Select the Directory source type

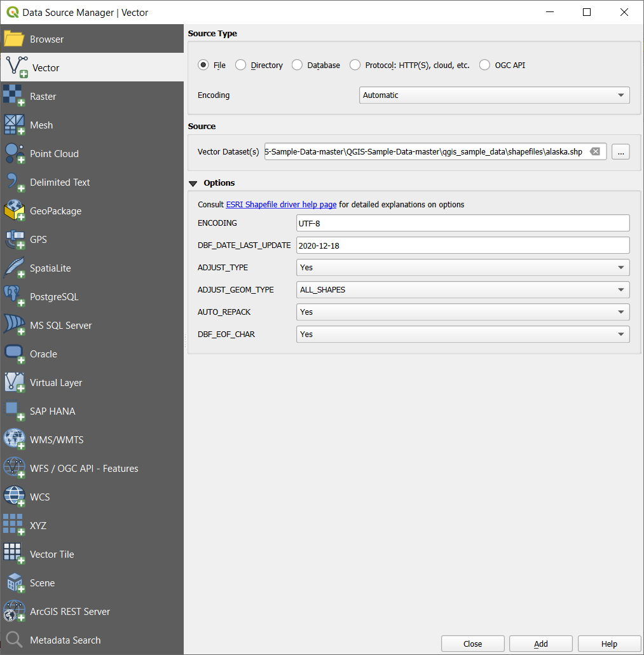click(241, 65)
